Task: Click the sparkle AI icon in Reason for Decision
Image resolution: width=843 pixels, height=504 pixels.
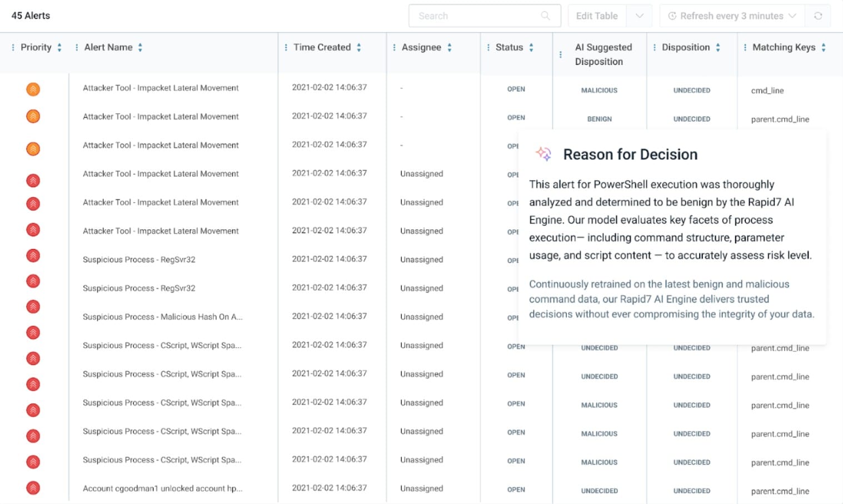Action: tap(544, 154)
